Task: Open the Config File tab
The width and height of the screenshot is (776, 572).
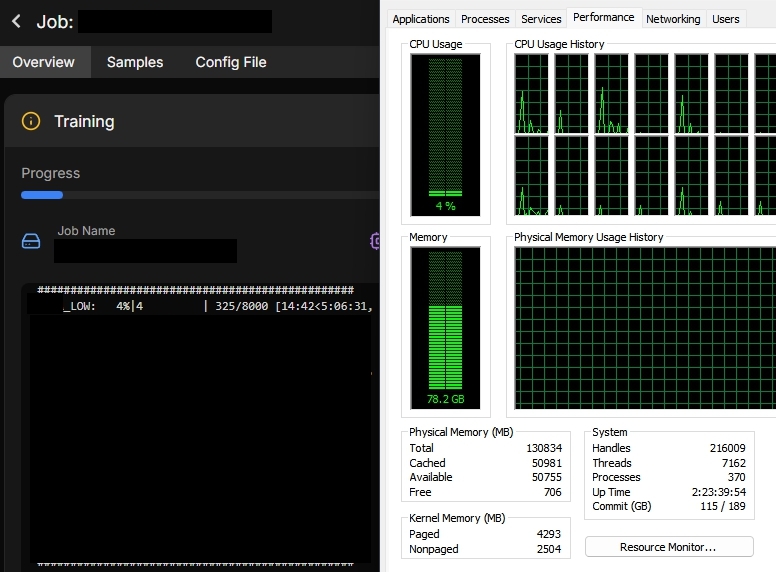Action: point(231,62)
